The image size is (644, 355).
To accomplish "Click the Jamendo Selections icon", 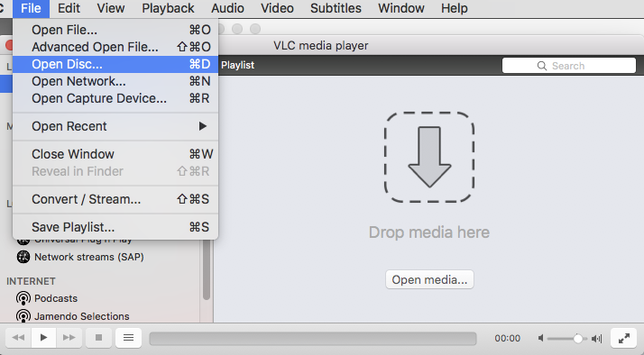I will [x=23, y=316].
